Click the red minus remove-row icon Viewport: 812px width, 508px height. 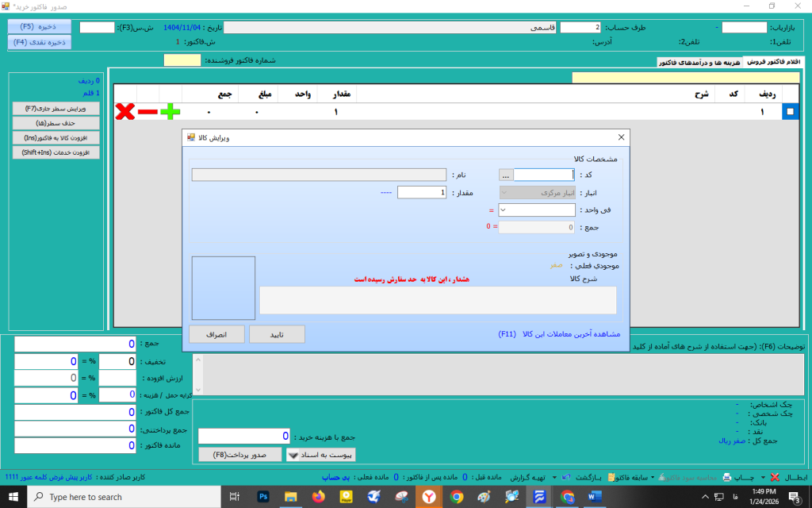pos(147,112)
